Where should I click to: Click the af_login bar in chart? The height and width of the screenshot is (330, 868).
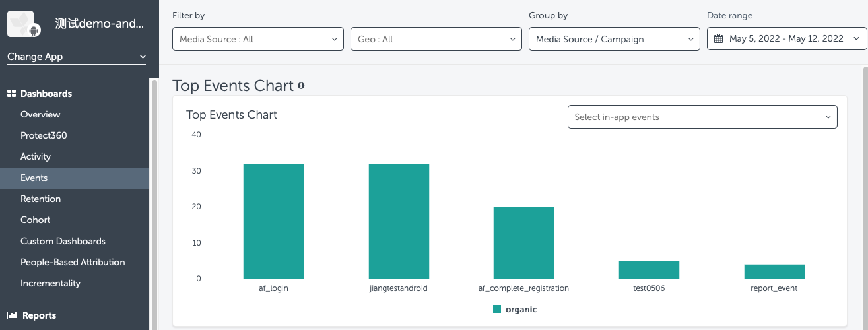pos(273,221)
